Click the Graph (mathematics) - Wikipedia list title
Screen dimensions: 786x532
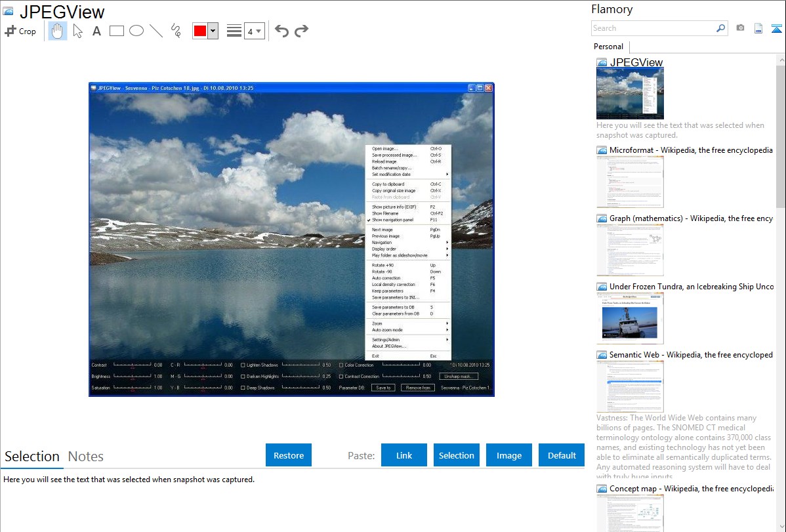coord(691,218)
